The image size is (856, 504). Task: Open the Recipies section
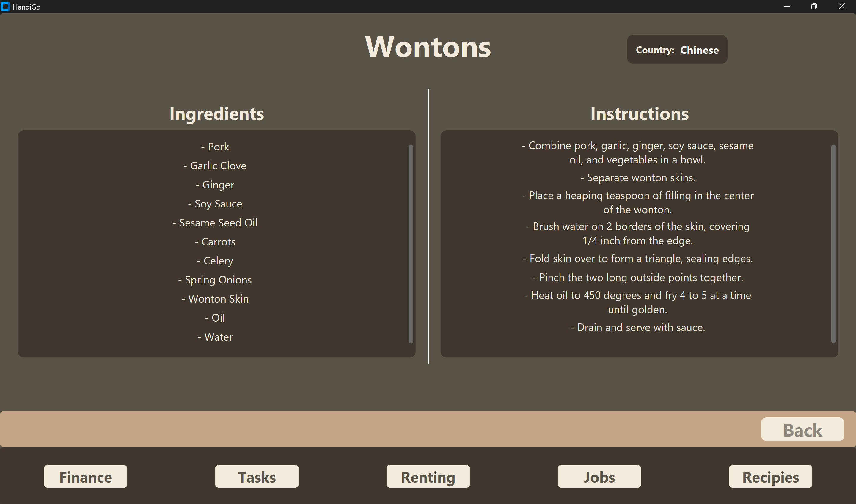coord(770,477)
